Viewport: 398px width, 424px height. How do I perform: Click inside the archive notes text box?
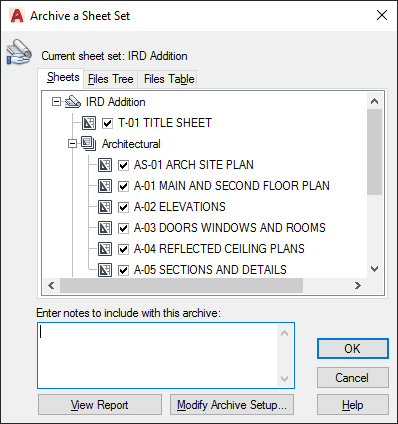pyautogui.click(x=158, y=355)
